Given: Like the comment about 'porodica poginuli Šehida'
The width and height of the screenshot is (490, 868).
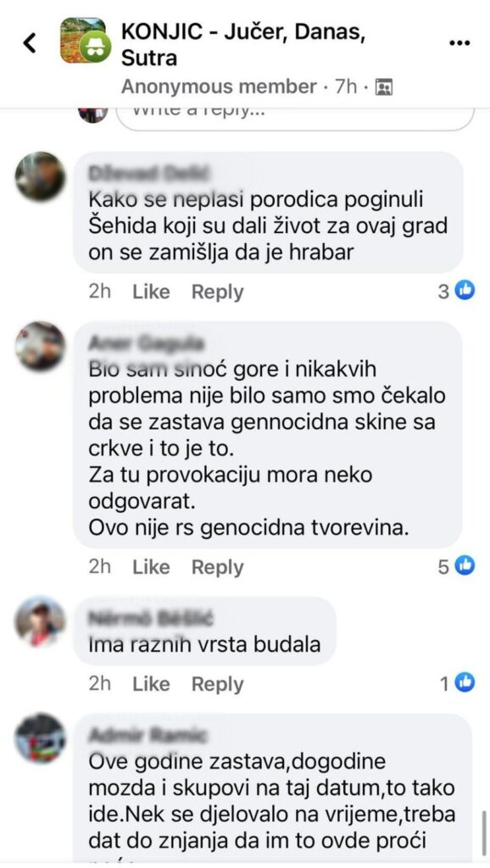Looking at the screenshot, I should (x=151, y=292).
